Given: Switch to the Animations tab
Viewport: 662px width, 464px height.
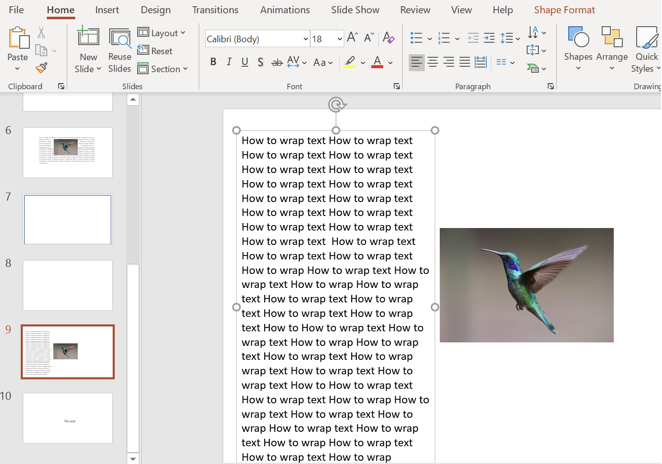Looking at the screenshot, I should click(285, 10).
